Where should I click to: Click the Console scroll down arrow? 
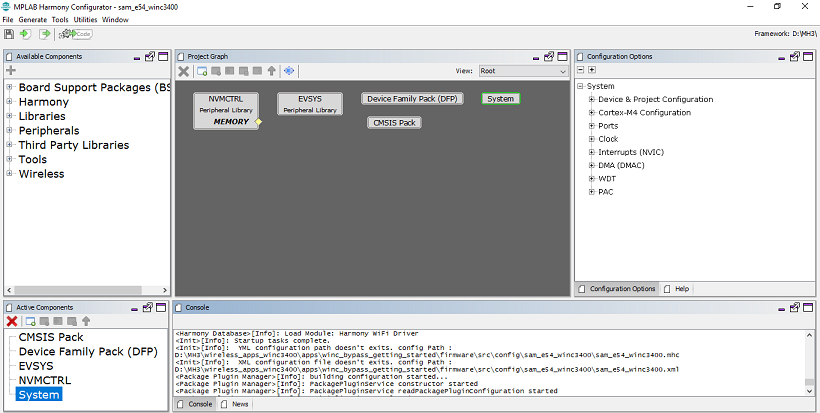pyautogui.click(x=810, y=391)
